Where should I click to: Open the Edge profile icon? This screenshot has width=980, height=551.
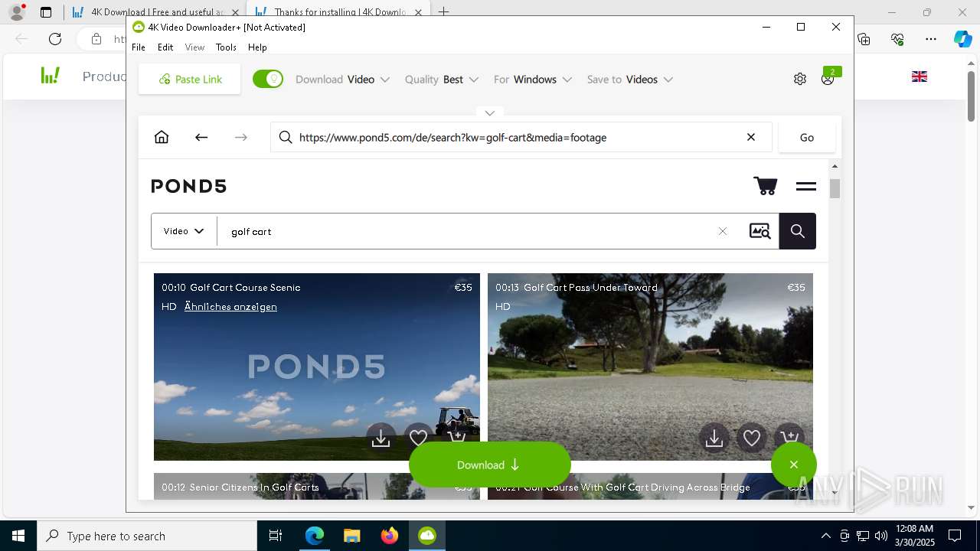point(17,12)
